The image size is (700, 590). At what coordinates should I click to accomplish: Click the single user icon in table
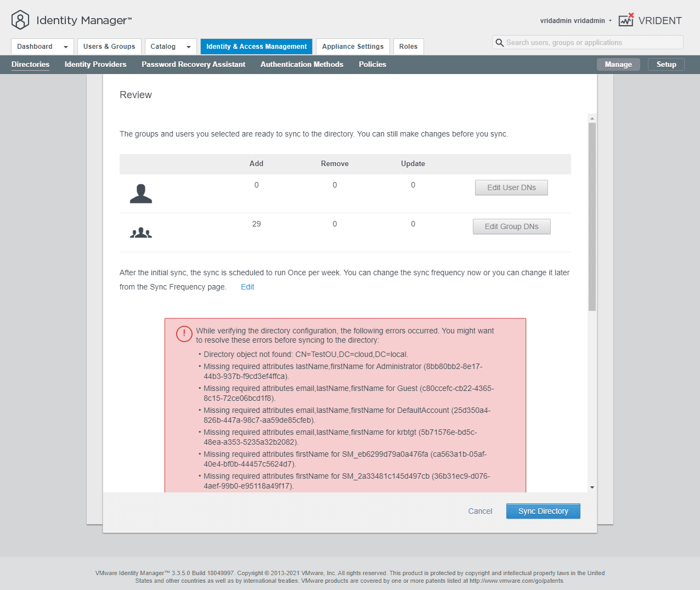point(141,194)
